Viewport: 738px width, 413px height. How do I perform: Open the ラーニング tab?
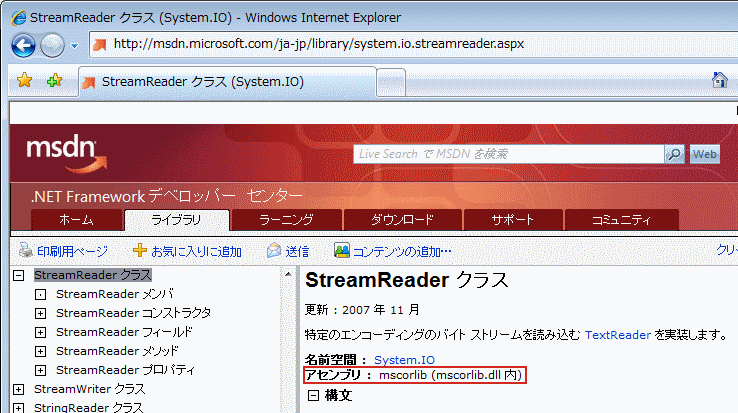[x=286, y=220]
